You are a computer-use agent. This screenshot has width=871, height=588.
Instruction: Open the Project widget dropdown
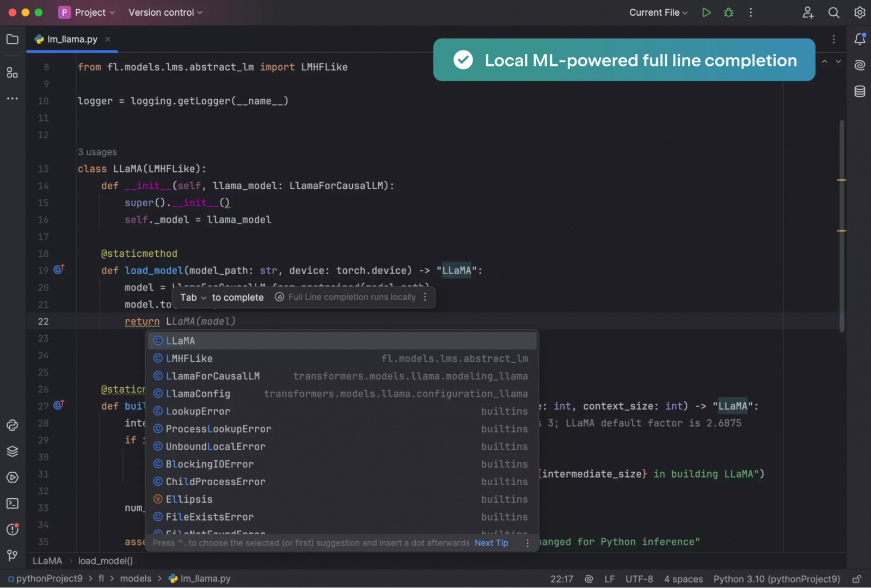(x=87, y=12)
